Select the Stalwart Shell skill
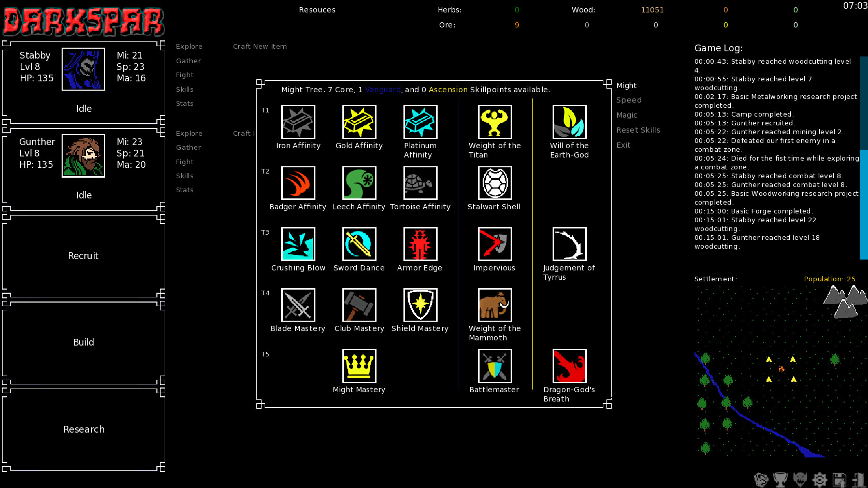Image resolution: width=868 pixels, height=488 pixels. pyautogui.click(x=494, y=183)
